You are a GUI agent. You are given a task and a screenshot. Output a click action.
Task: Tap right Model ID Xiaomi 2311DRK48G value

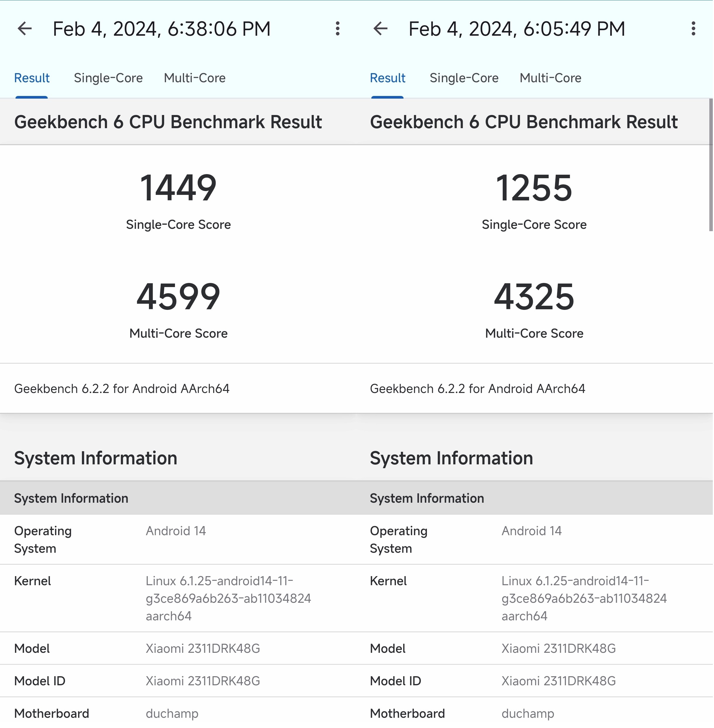[558, 681]
